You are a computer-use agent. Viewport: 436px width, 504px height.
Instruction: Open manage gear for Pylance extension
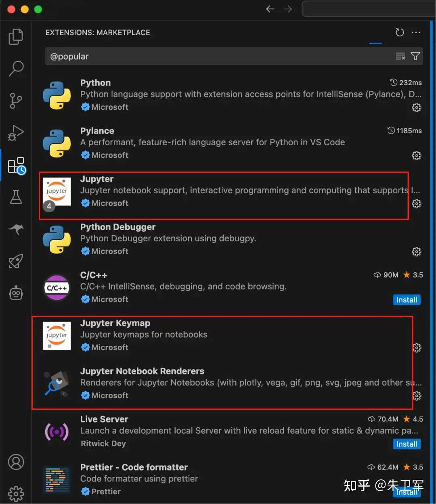(416, 155)
